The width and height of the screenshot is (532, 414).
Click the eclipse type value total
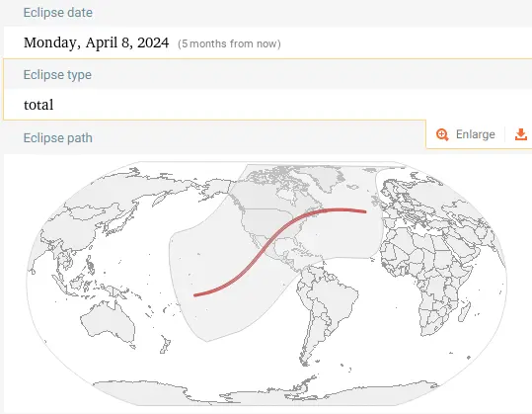[38, 105]
